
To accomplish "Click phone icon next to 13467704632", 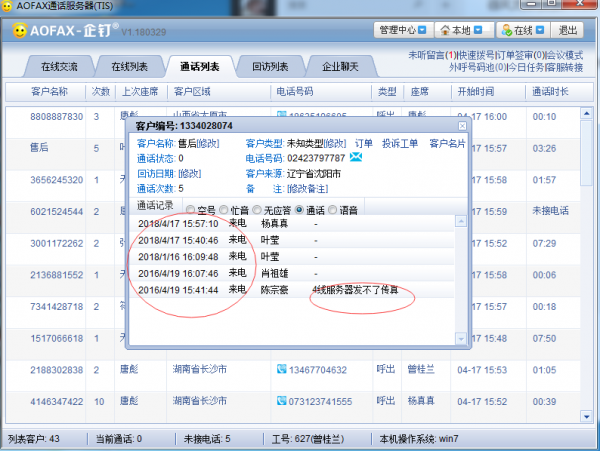I will coord(282,369).
